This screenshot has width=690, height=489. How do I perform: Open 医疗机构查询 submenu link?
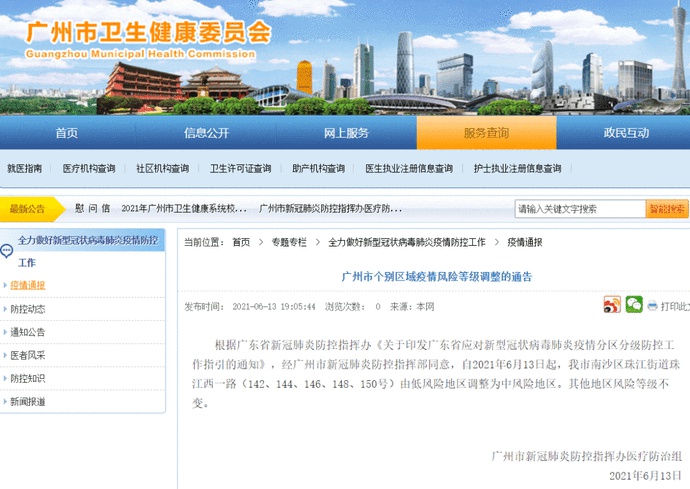coord(89,169)
